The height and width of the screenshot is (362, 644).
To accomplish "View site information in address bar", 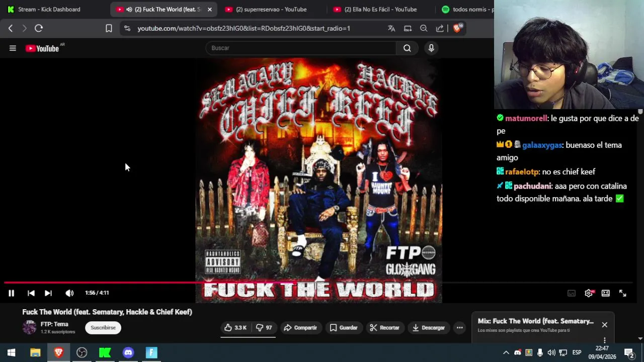I will click(127, 29).
